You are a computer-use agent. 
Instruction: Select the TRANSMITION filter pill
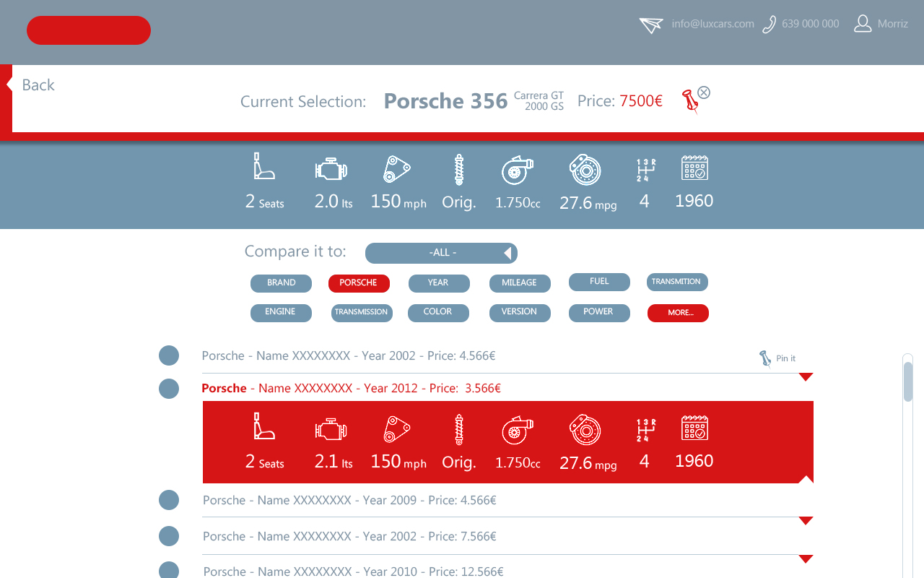677,282
